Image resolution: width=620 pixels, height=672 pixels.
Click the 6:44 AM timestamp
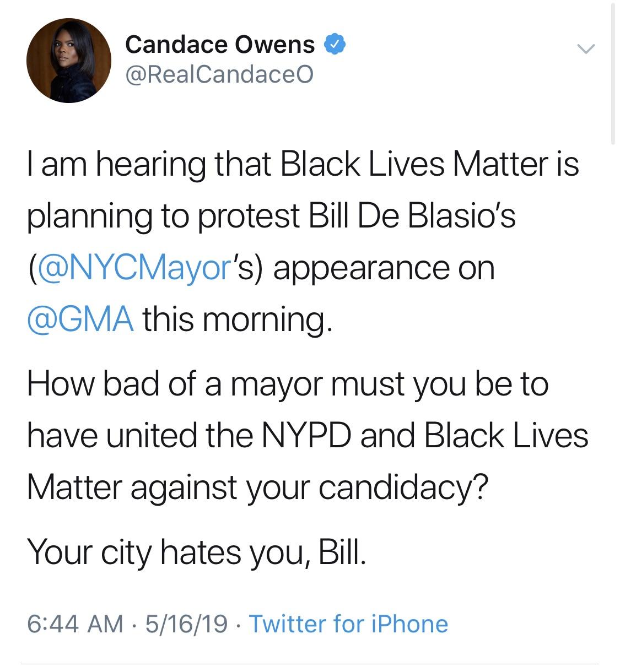[75, 624]
